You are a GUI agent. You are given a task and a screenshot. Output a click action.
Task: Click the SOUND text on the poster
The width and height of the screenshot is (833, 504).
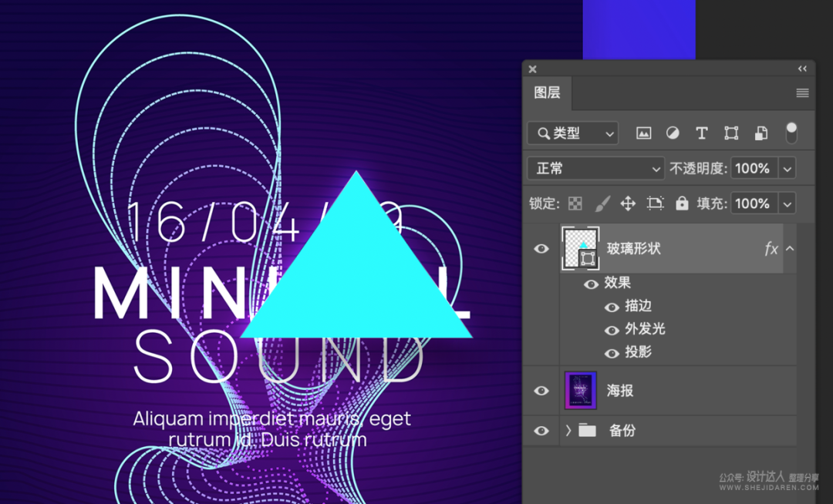click(279, 357)
